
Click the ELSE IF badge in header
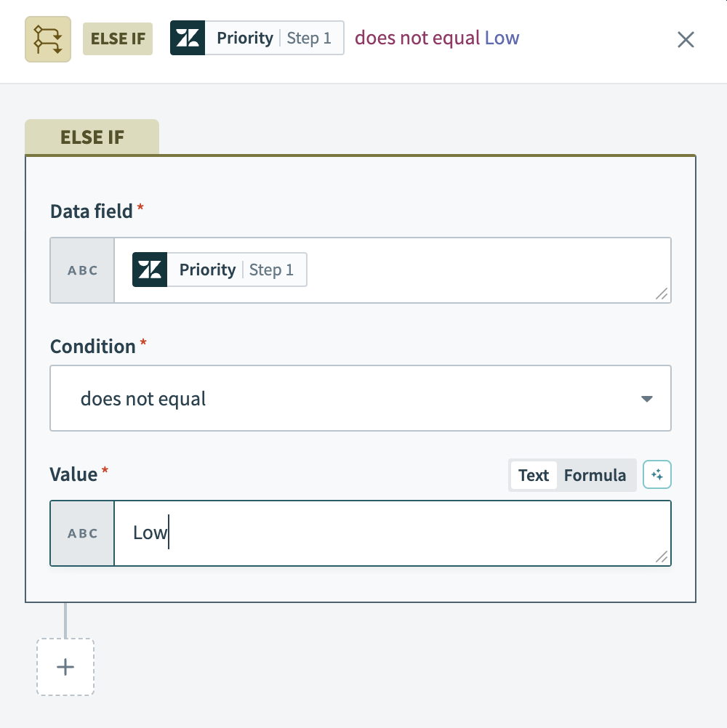tap(118, 39)
